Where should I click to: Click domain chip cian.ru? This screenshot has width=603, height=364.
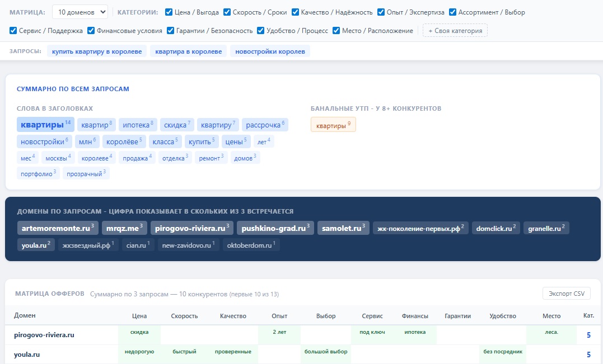pos(138,244)
